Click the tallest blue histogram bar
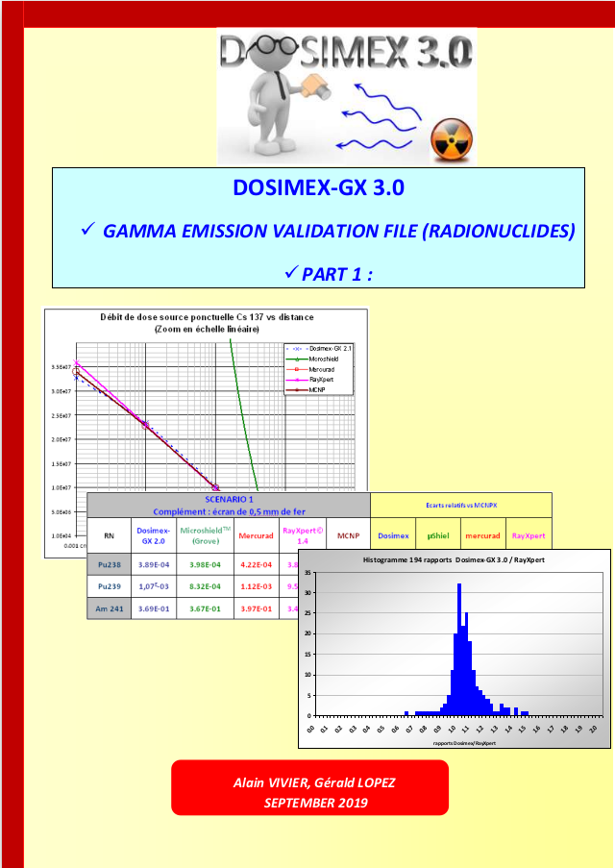Viewport: 615px width, 868px height. (x=459, y=650)
